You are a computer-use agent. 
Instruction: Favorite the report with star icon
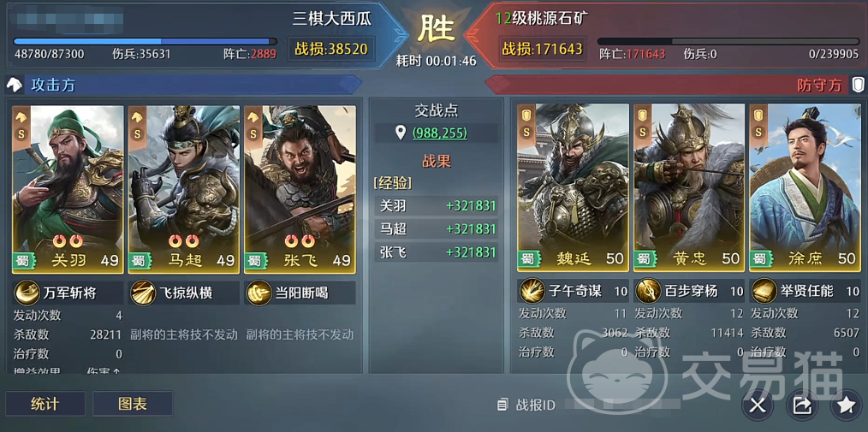[x=845, y=405]
